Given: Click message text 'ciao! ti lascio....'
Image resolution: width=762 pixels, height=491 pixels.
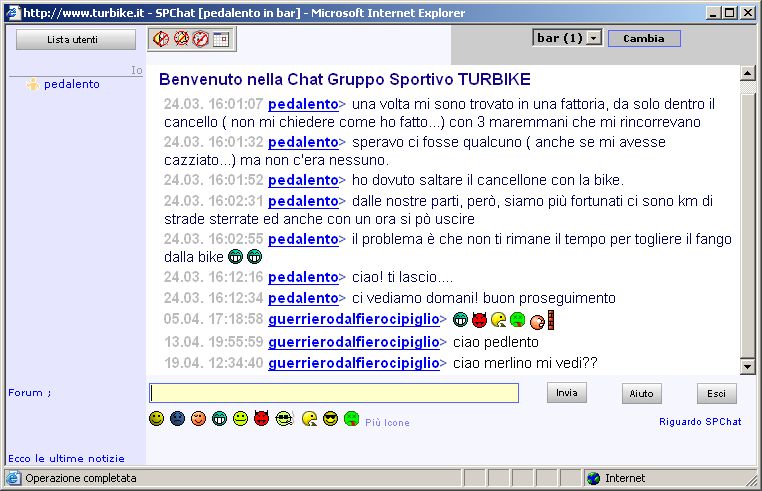Looking at the screenshot, I should coord(402,277).
